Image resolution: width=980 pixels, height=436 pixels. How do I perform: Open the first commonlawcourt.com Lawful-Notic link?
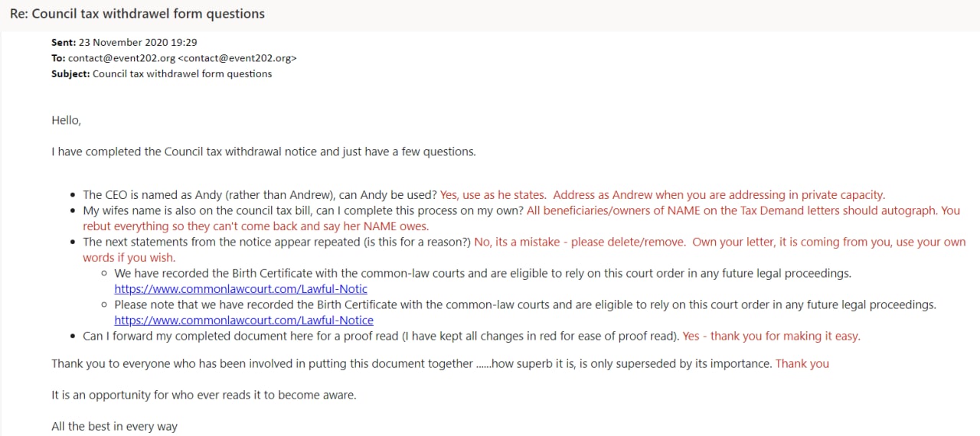240,289
